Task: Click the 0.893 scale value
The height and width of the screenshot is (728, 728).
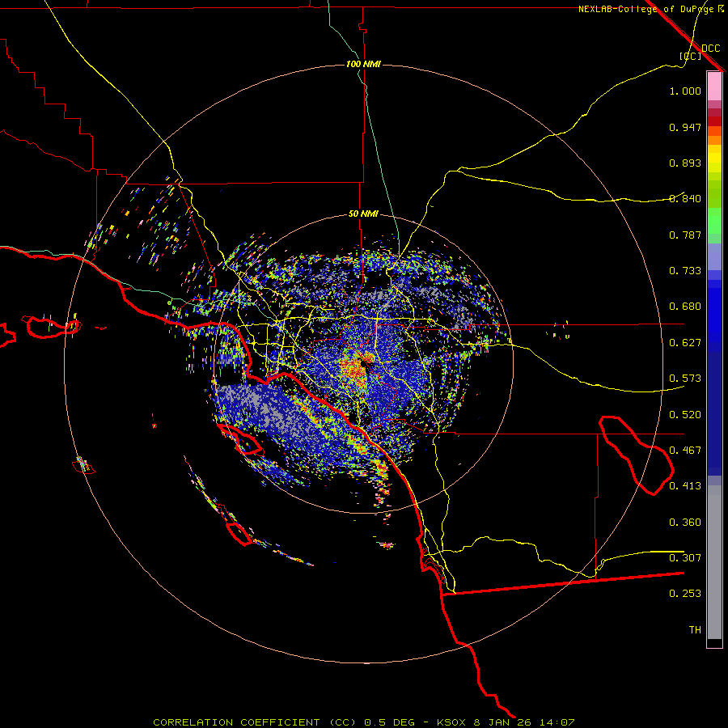Action: (685, 163)
